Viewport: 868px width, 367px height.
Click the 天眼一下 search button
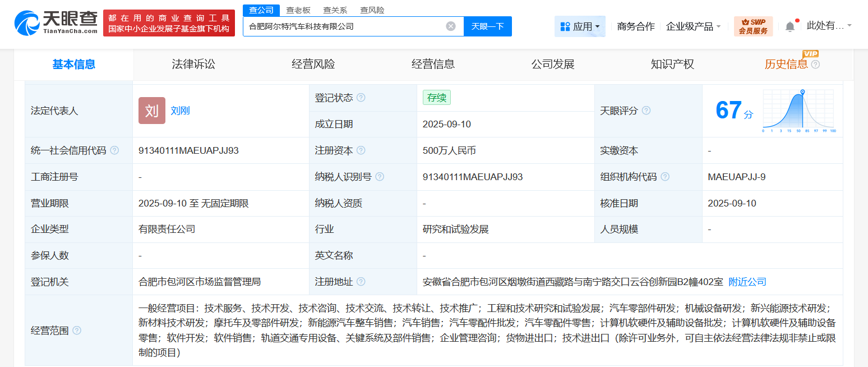[487, 25]
